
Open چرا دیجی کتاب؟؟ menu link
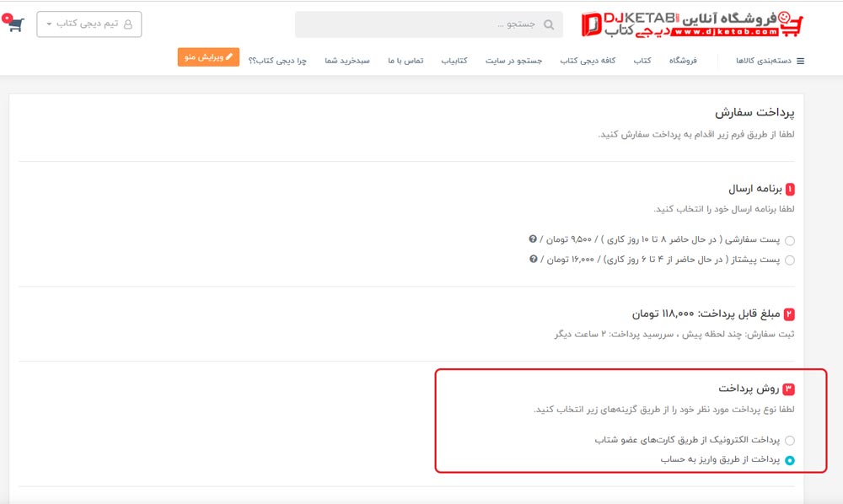click(x=277, y=61)
